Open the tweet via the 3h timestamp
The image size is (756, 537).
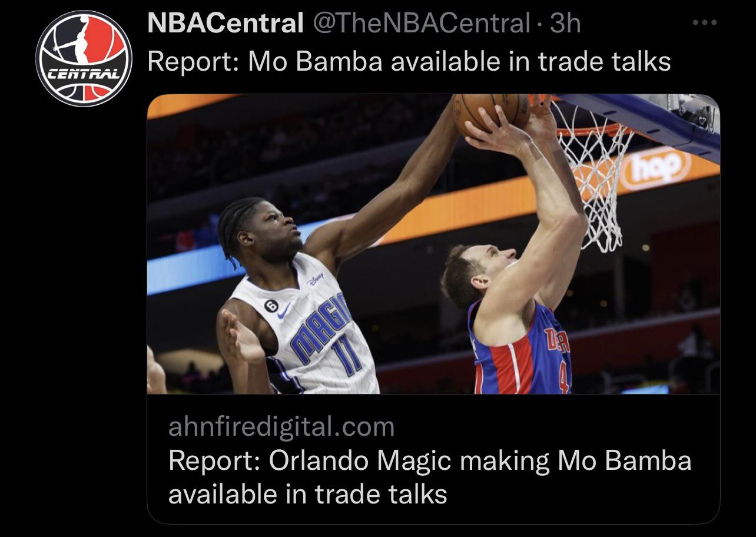tap(564, 24)
